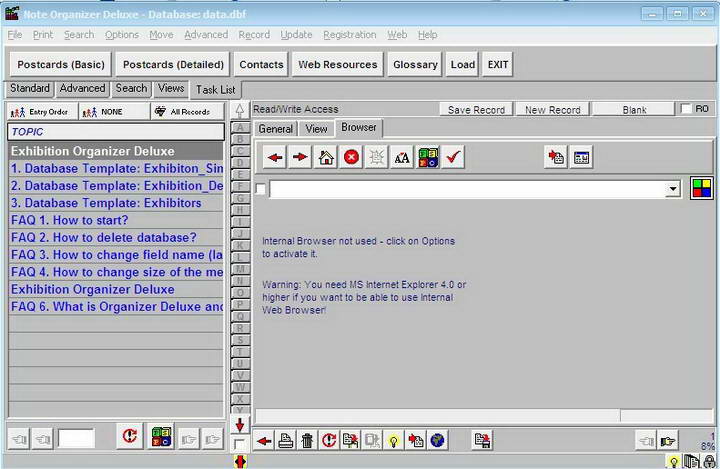Click the red checkmark icon
Screen dimensions: 720x469
453,158
